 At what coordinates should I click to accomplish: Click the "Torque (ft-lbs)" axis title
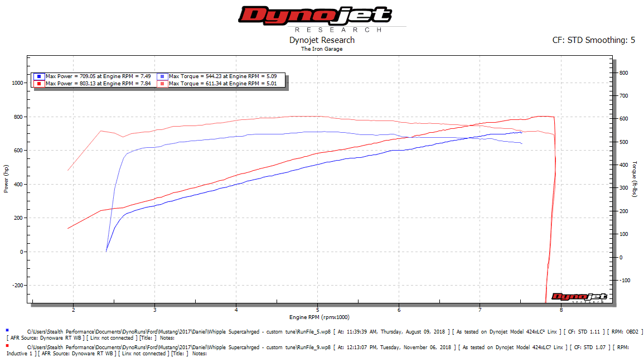(x=635, y=179)
